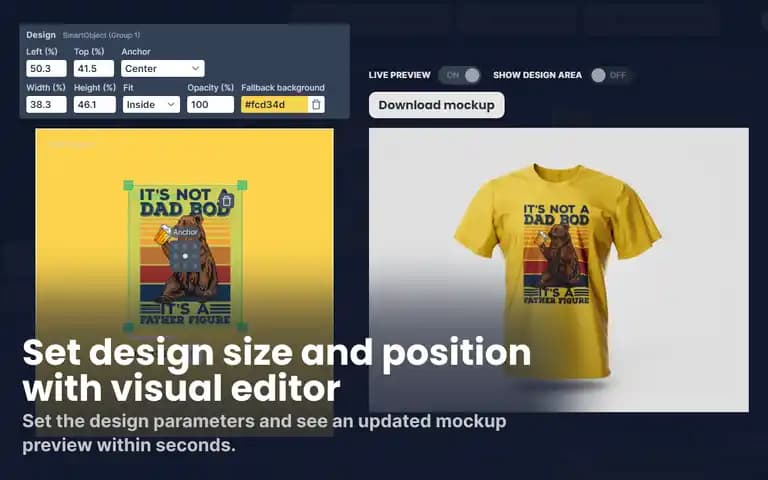Click the Fallback background label

coord(283,88)
